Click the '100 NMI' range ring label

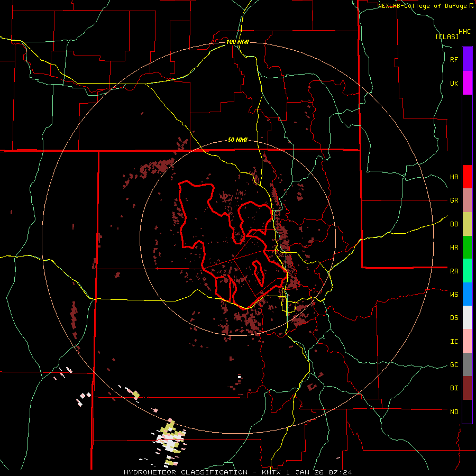237,42
